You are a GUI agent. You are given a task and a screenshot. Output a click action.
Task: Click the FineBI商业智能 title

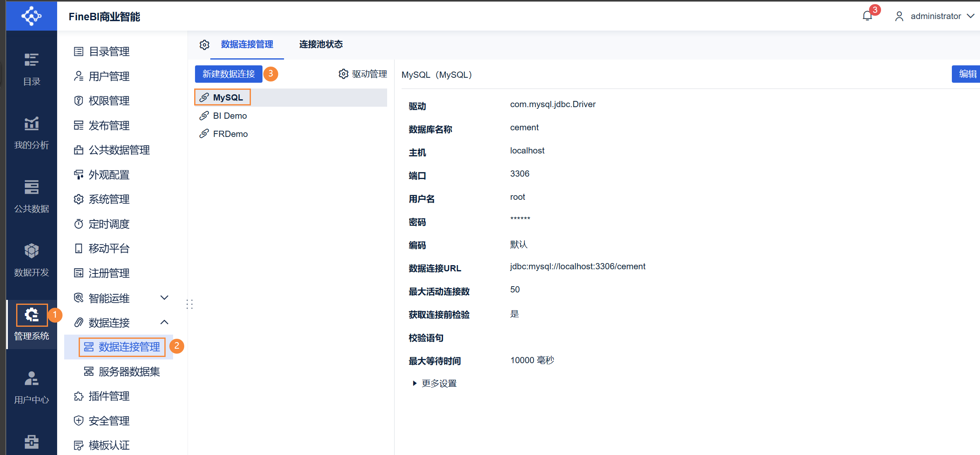[x=104, y=17]
